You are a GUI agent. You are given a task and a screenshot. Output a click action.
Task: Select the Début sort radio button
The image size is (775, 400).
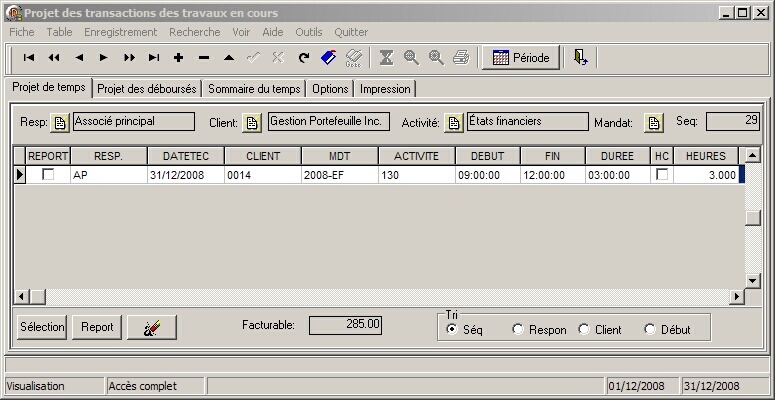[x=650, y=329]
